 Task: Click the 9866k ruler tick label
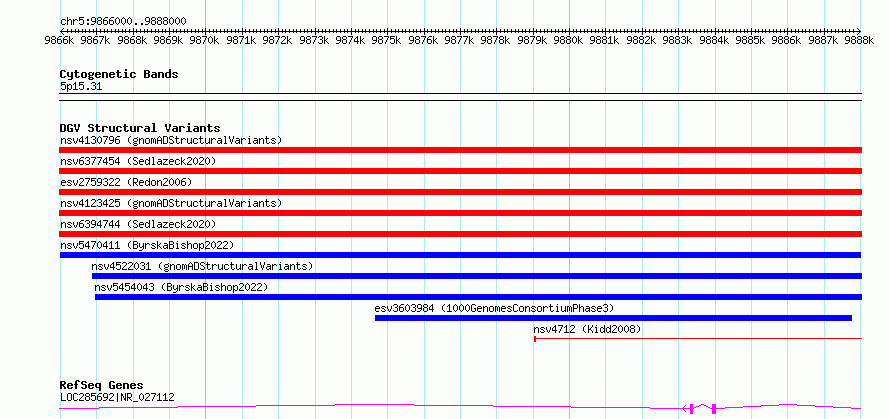click(60, 40)
